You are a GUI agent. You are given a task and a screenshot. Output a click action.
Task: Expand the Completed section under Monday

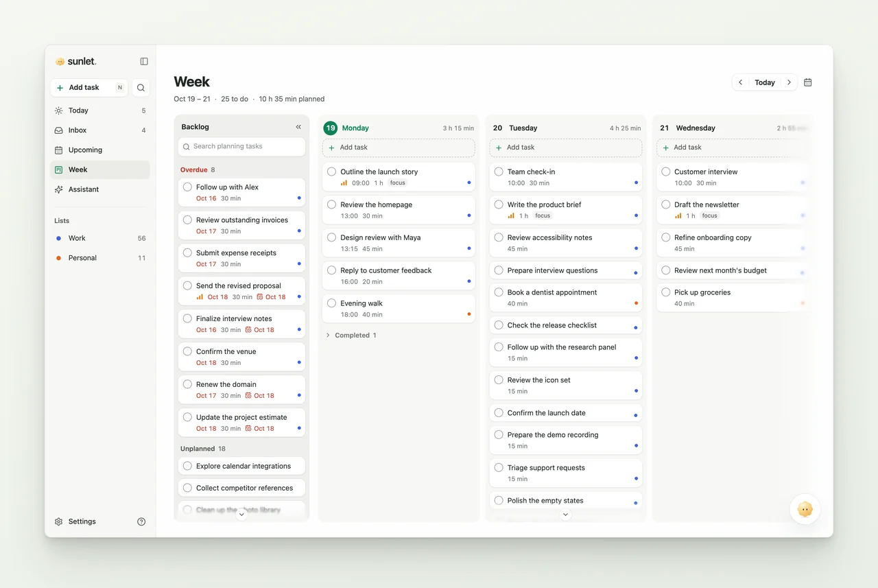(x=351, y=336)
